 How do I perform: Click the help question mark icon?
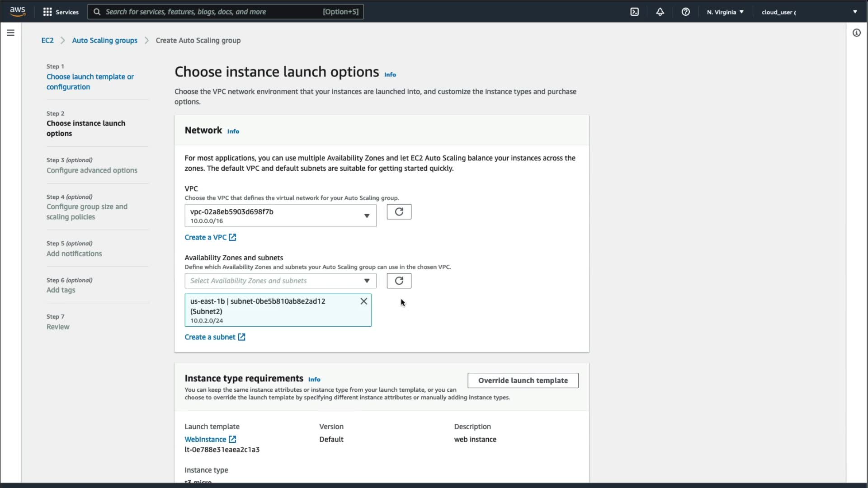[x=685, y=12]
